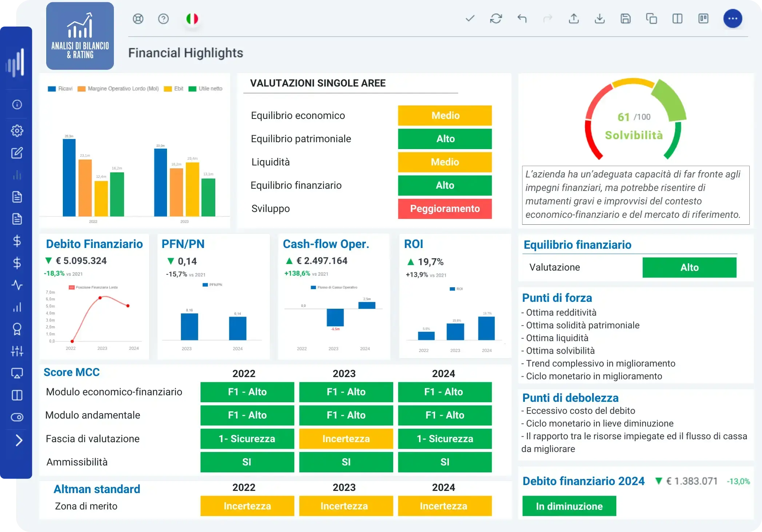Toggle the split columns layout icon
The width and height of the screenshot is (762, 532).
[x=677, y=18]
